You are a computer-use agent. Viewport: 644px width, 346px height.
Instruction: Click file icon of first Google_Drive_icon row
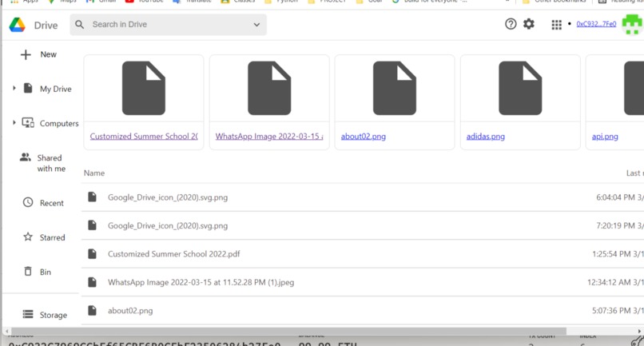pyautogui.click(x=93, y=197)
